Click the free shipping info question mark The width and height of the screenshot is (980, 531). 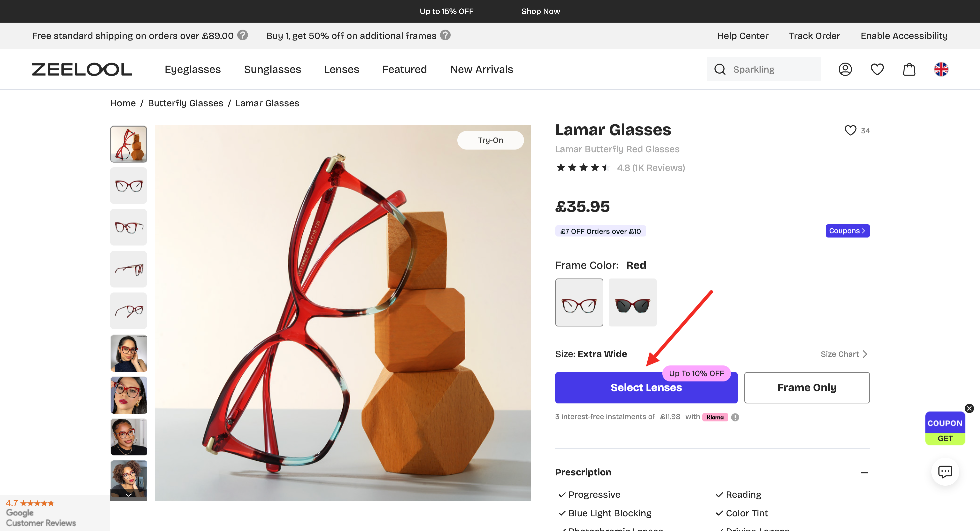[x=242, y=35]
